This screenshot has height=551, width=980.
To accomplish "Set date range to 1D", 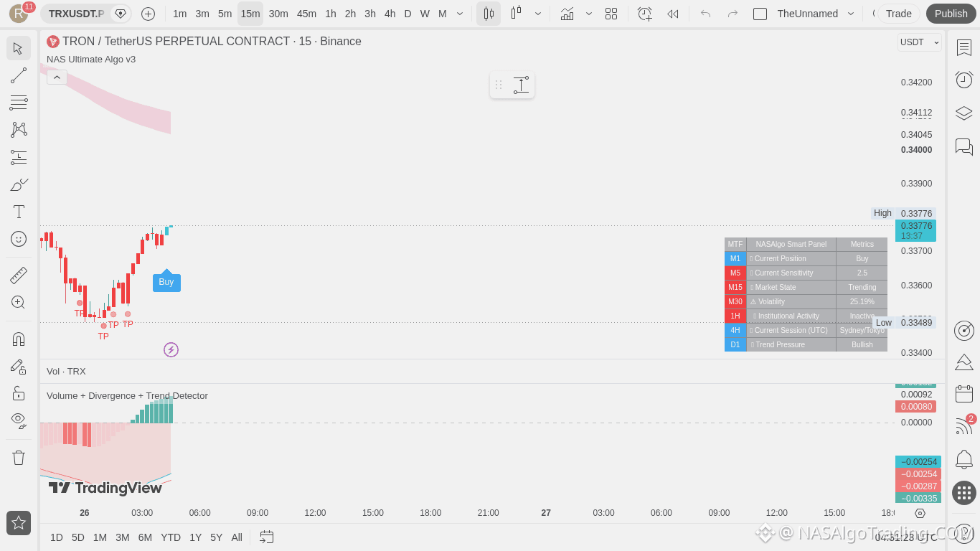I will pyautogui.click(x=57, y=537).
